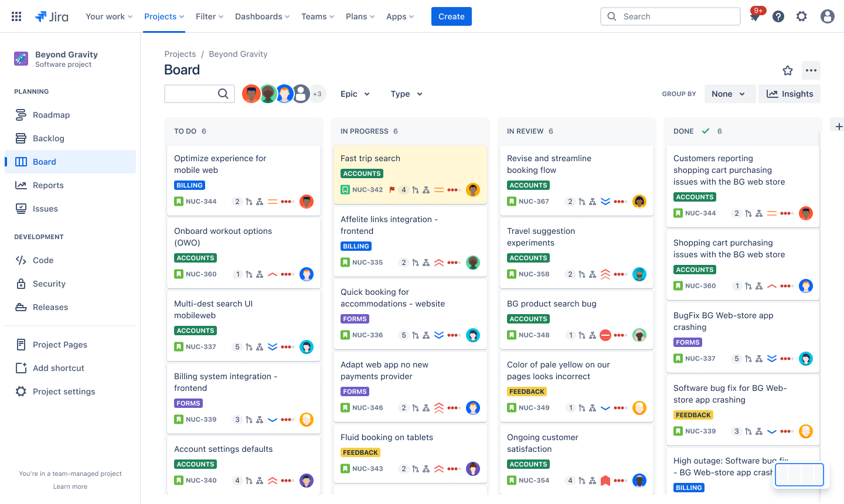
Task: Open the help icon in the top bar
Action: click(x=778, y=16)
